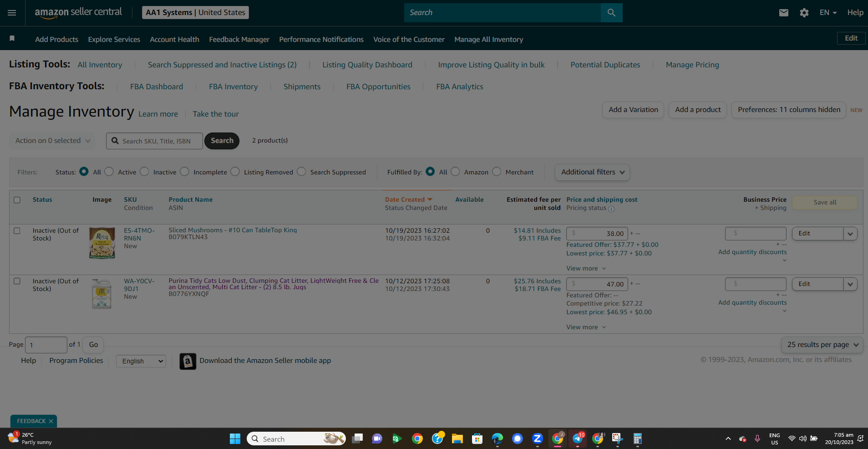
Task: Open Telegram from the taskbar
Action: click(578, 439)
